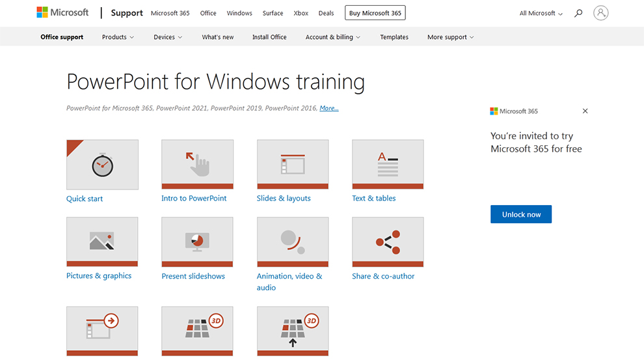This screenshot has height=360, width=644.
Task: Expand the Products dropdown
Action: pos(118,37)
